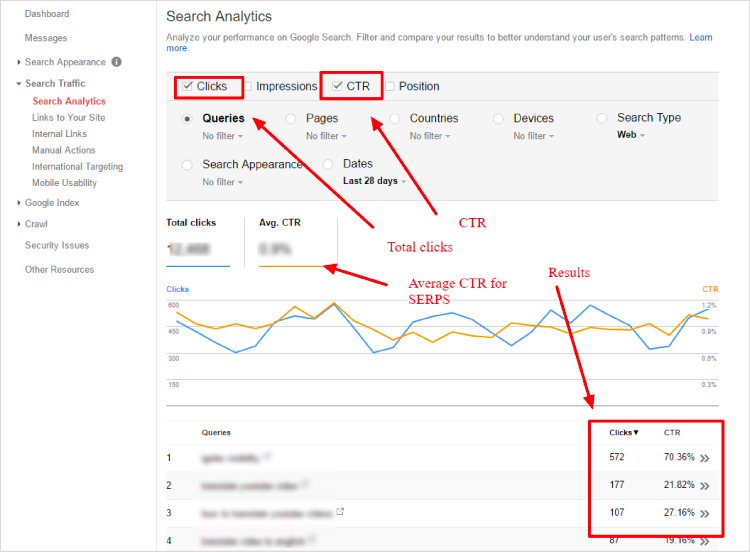The image size is (750, 552).
Task: Uncheck the CTR checkbox
Action: 337,86
